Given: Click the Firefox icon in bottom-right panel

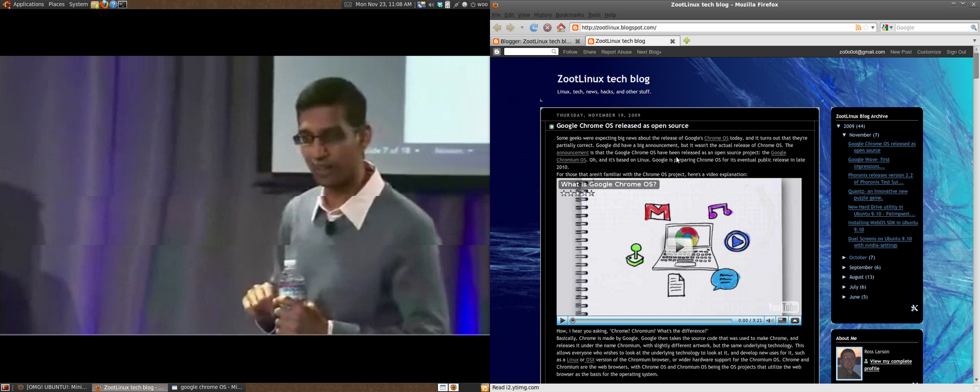Looking at the screenshot, I should (x=454, y=387).
